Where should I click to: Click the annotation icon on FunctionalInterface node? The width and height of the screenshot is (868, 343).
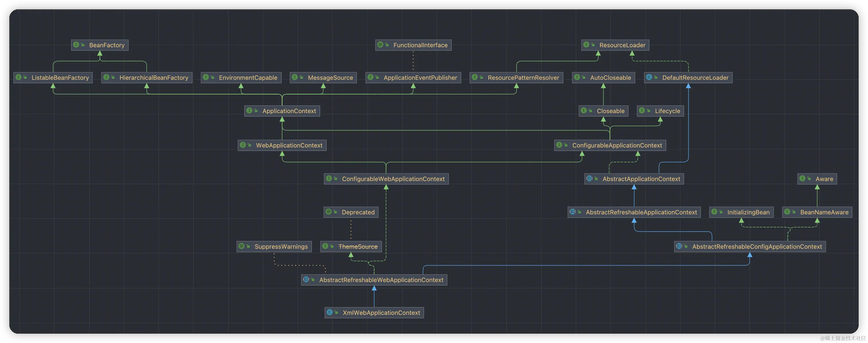coord(380,45)
